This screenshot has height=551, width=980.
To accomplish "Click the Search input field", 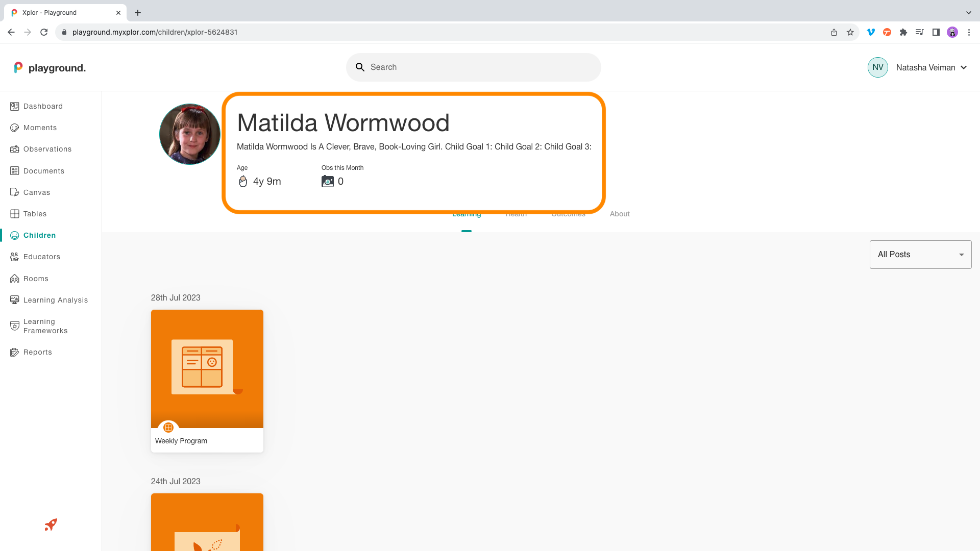I will [480, 67].
